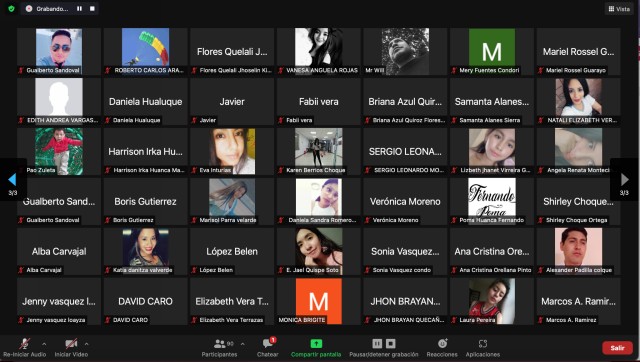Stop recording in bottom toolbar
Image resolution: width=640 pixels, height=362 pixels.
[391, 344]
